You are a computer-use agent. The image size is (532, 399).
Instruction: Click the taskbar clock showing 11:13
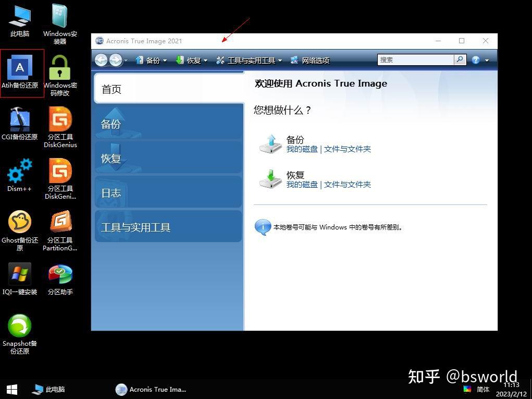click(511, 390)
